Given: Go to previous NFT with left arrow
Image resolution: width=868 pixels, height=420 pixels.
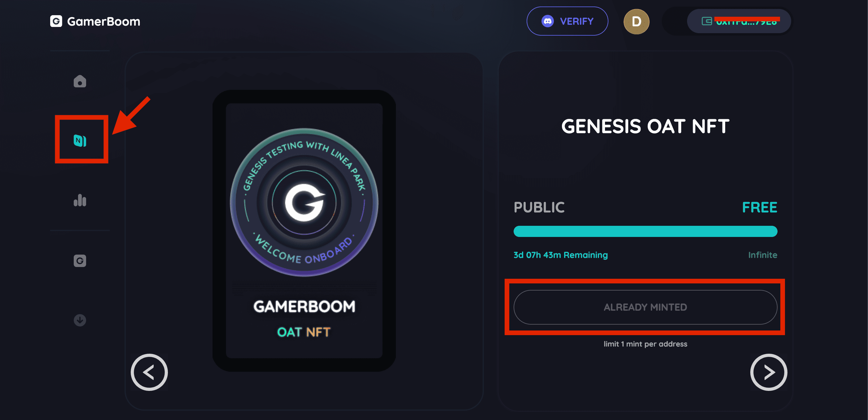Looking at the screenshot, I should pyautogui.click(x=149, y=372).
